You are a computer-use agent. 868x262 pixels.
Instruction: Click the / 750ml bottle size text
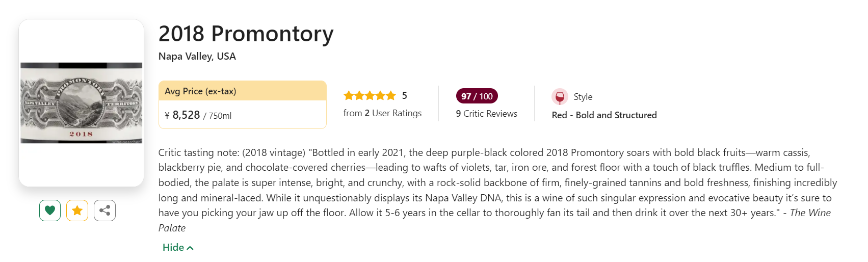click(218, 116)
